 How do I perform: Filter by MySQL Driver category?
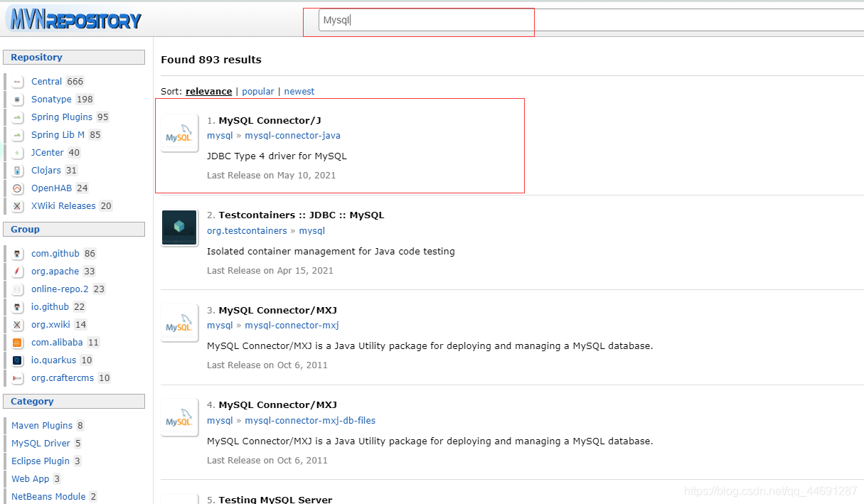[x=41, y=444]
